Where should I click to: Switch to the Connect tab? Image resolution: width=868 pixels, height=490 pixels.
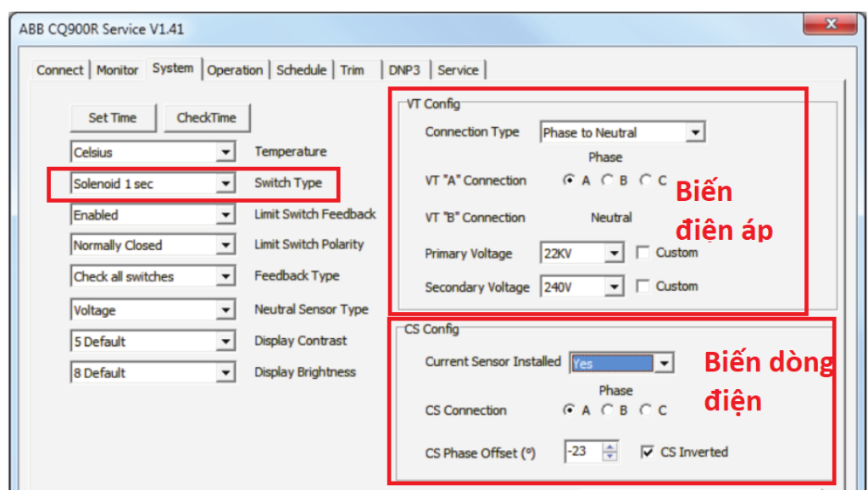pyautogui.click(x=59, y=70)
